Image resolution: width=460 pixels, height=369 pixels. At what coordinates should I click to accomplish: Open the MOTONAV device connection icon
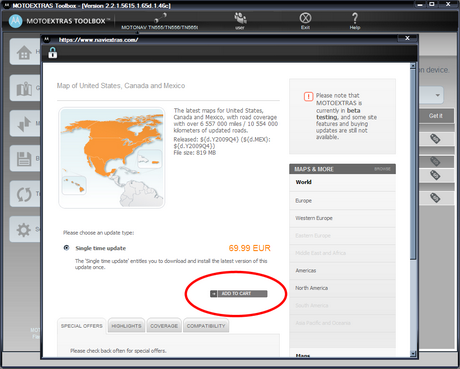(160, 17)
